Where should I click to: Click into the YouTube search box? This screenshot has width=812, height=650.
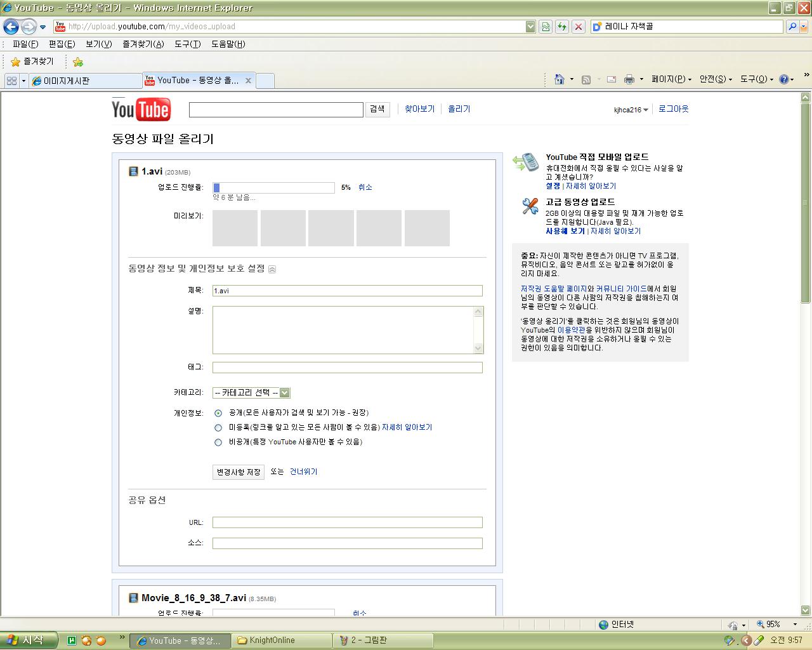[276, 109]
